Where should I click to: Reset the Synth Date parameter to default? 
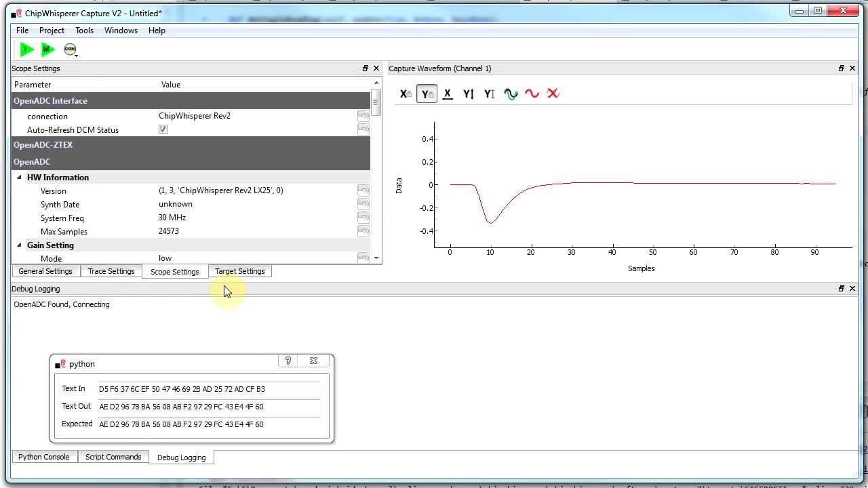pos(363,204)
